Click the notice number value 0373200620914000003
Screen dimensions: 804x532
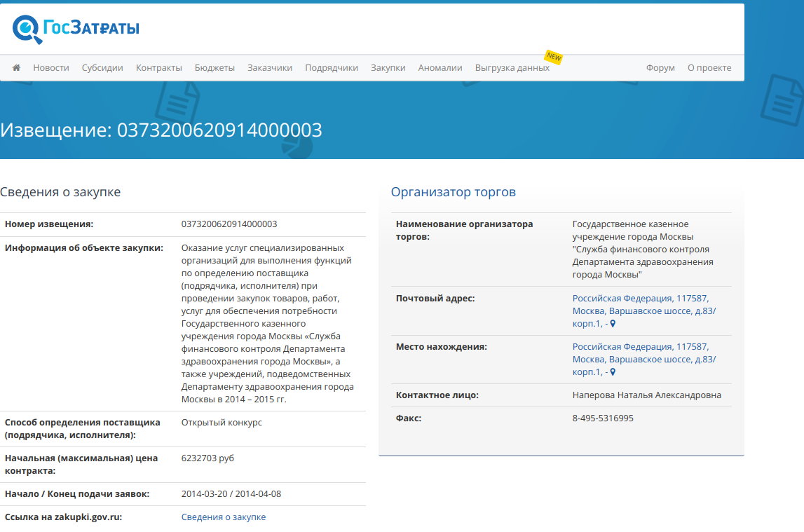point(229,224)
